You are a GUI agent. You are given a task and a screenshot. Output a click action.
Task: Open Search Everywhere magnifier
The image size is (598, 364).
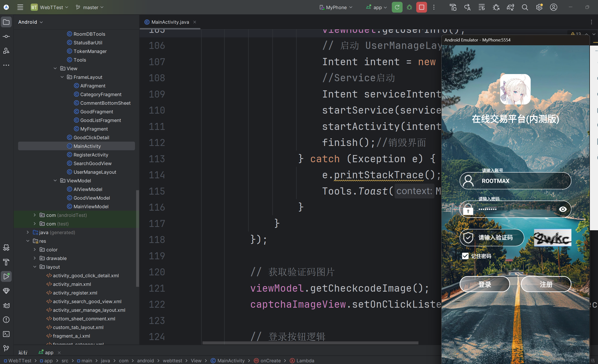525,7
